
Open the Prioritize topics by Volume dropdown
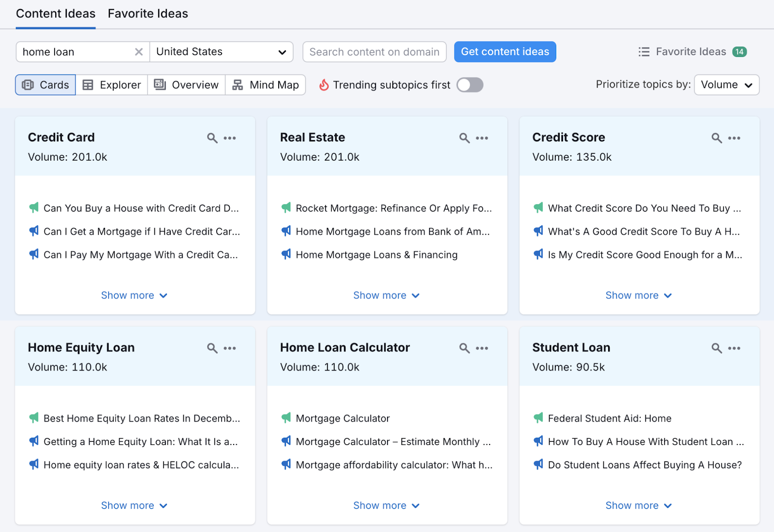[727, 85]
